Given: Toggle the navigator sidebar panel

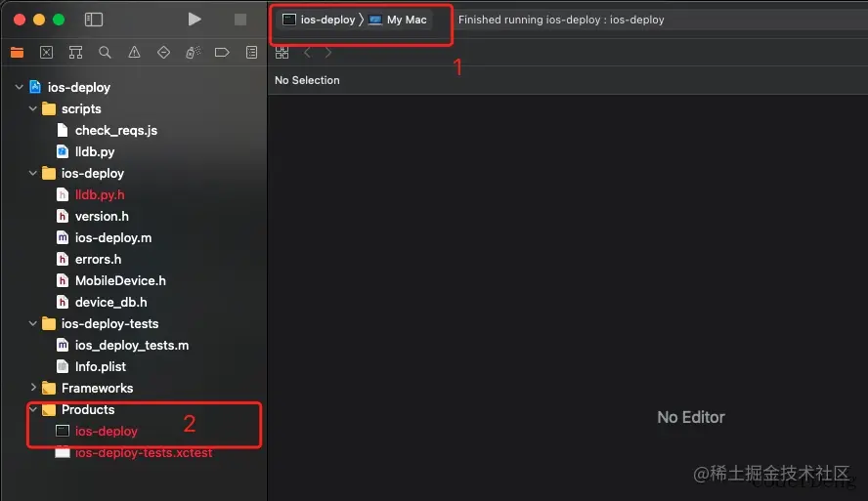Looking at the screenshot, I should coord(94,20).
